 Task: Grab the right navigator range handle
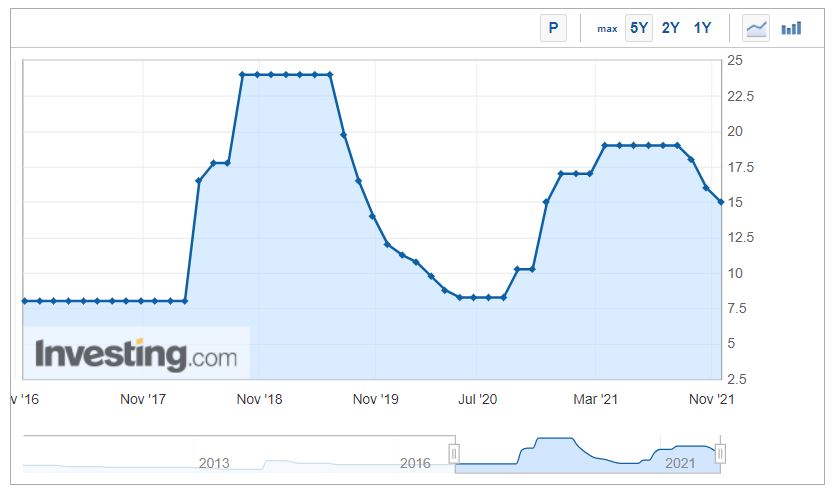[720, 454]
